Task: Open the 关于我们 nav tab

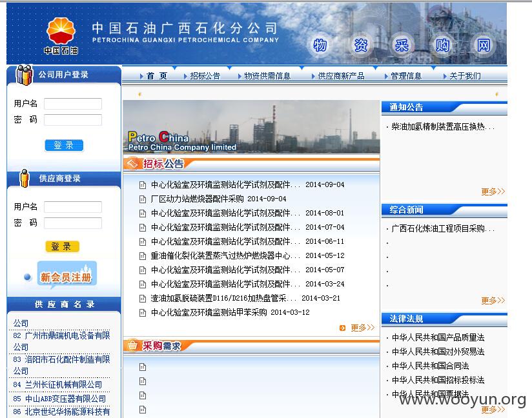Action: (x=464, y=76)
